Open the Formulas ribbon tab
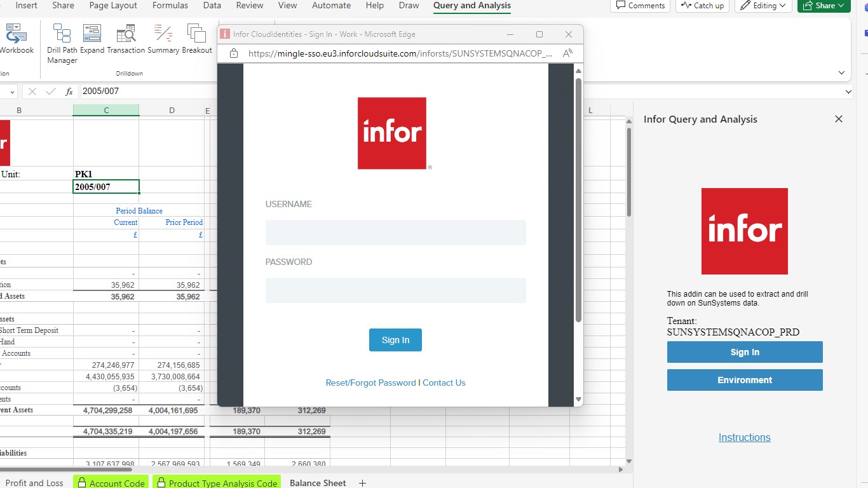Screen dimensions: 868x488 coord(170,6)
